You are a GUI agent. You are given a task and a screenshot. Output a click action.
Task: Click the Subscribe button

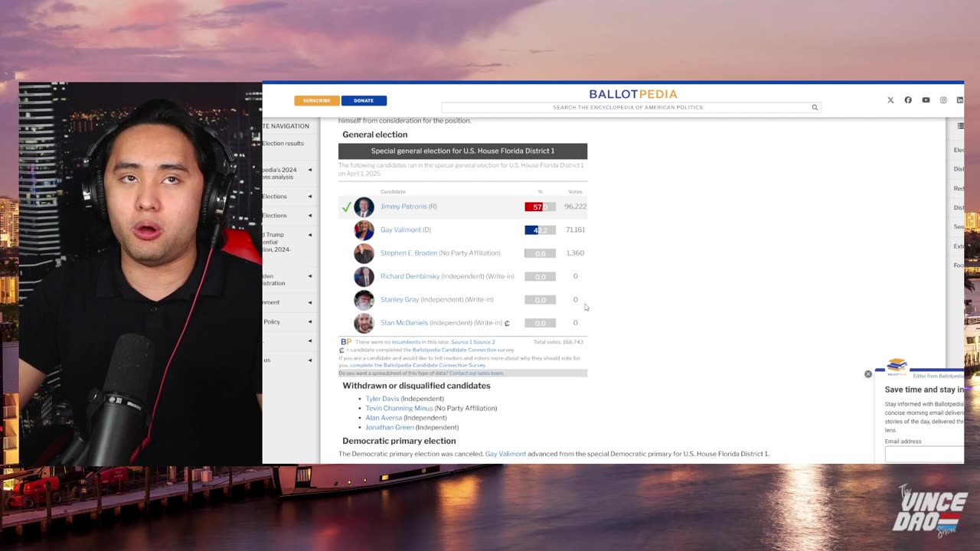coord(317,100)
